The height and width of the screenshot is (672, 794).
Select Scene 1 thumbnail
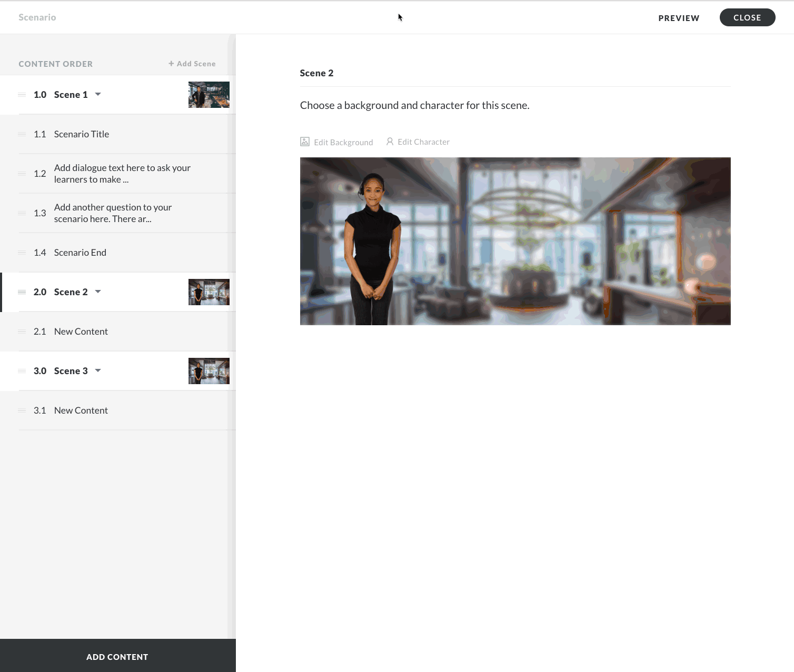click(x=209, y=95)
